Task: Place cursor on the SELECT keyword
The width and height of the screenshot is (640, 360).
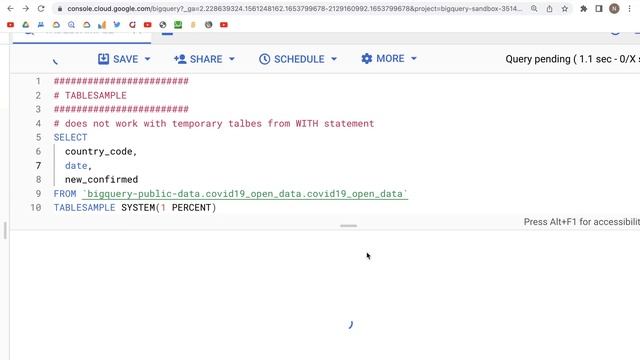Action: (x=70, y=137)
